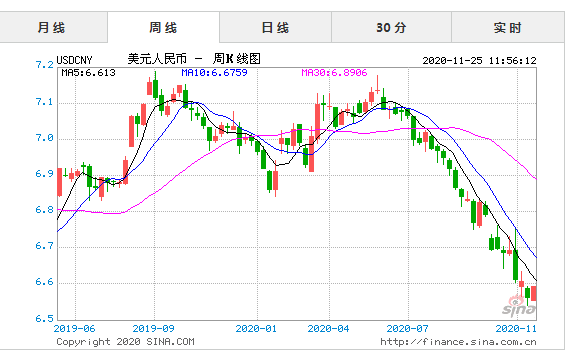Click the 2020-04 date axis label
Viewport: 577px width, 362px height.
328,329
